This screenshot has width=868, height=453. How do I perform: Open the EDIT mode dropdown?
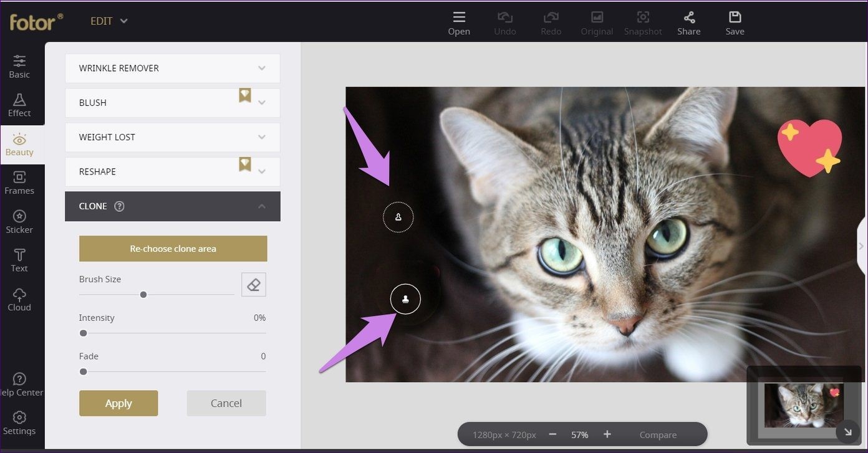[109, 21]
